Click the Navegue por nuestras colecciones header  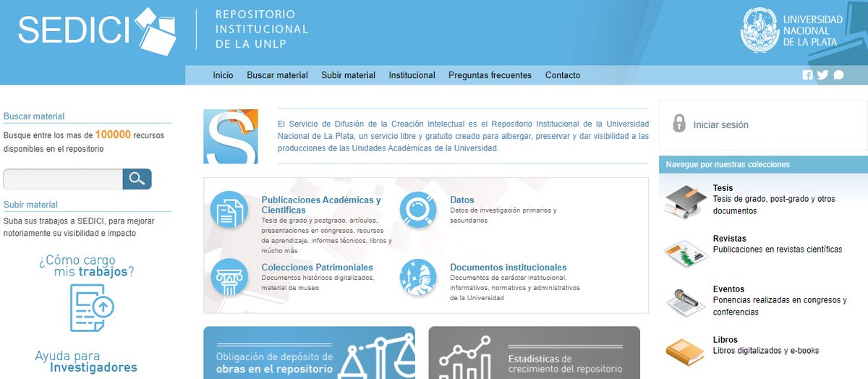[x=763, y=164]
